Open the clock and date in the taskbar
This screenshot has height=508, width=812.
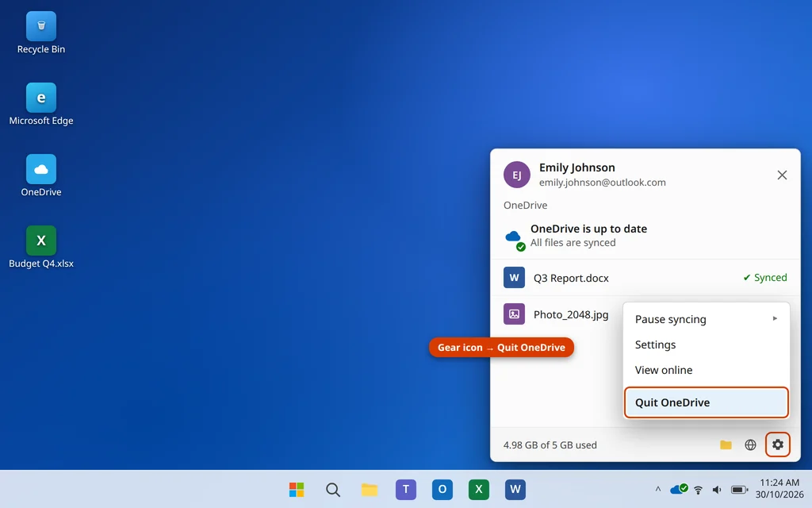coord(779,489)
